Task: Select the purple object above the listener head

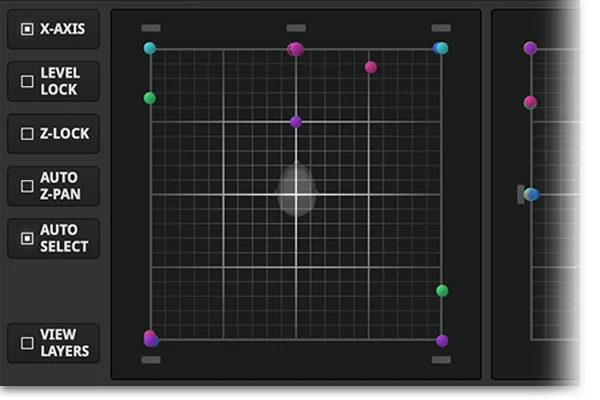Action: point(296,122)
